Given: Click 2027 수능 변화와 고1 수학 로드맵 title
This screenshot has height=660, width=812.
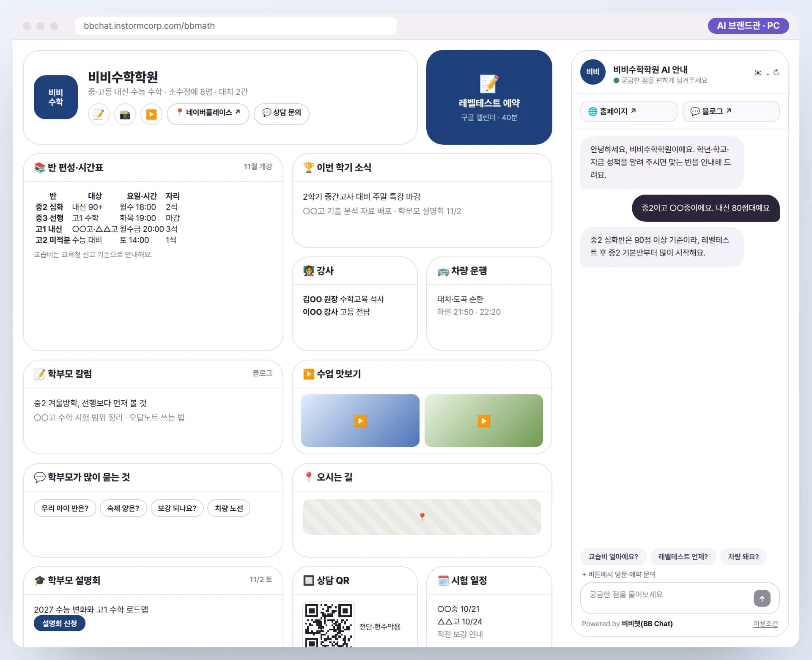Looking at the screenshot, I should pyautogui.click(x=91, y=610).
